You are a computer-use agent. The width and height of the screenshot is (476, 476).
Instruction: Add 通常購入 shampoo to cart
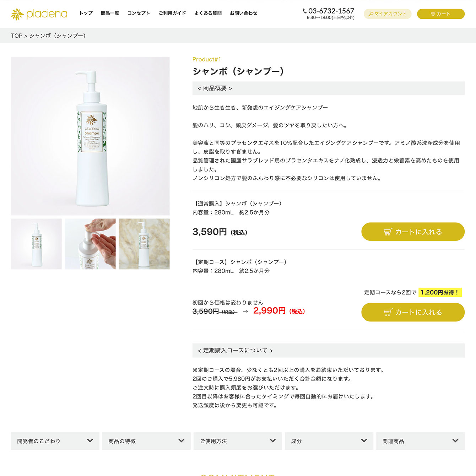click(x=413, y=232)
